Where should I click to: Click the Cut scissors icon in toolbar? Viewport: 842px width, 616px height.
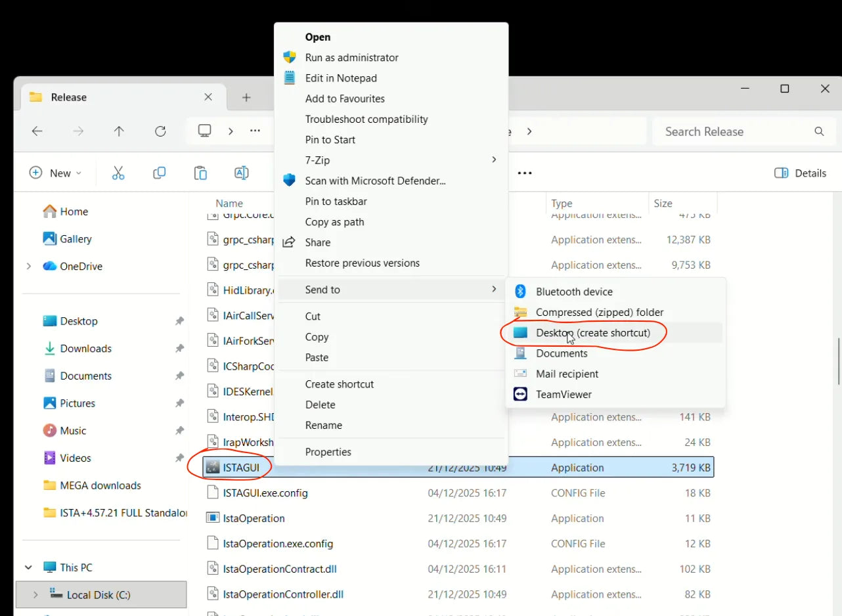(x=118, y=173)
